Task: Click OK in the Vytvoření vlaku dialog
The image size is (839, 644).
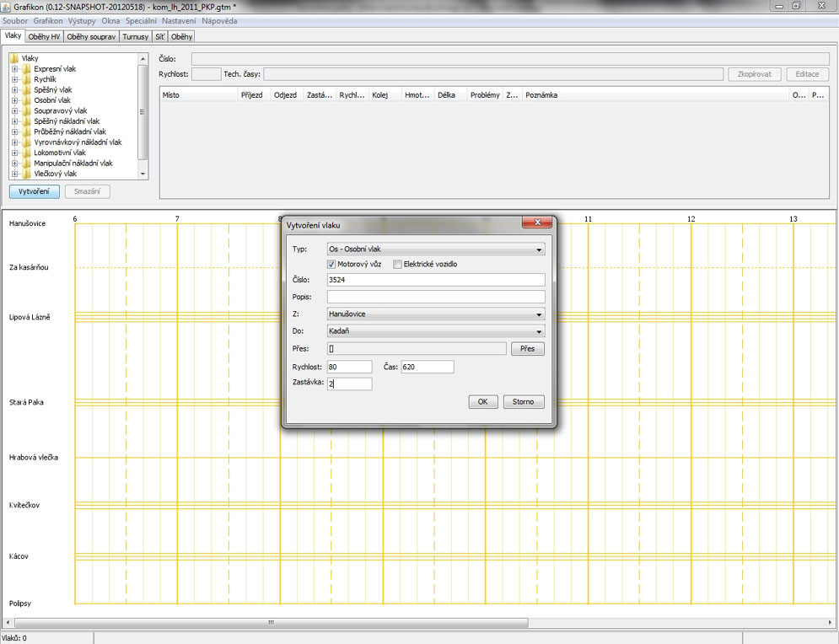Action: click(483, 402)
